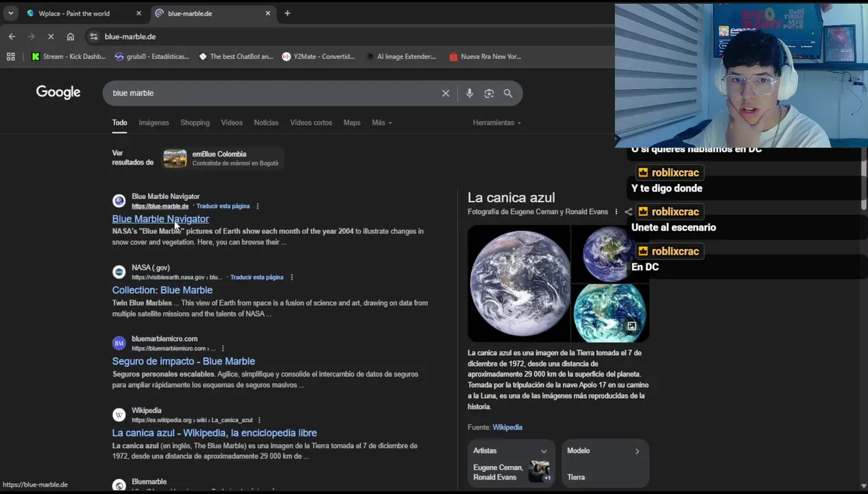Open Y2Mate - Convertidor bookmark

319,56
